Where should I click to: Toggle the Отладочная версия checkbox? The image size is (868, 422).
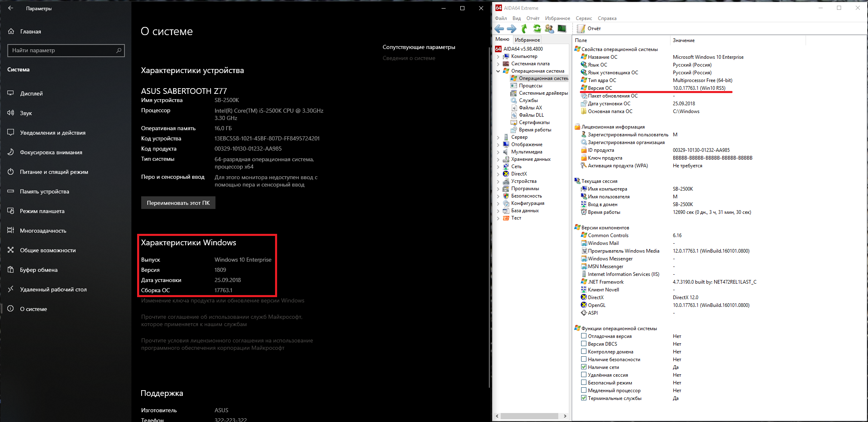pos(584,336)
